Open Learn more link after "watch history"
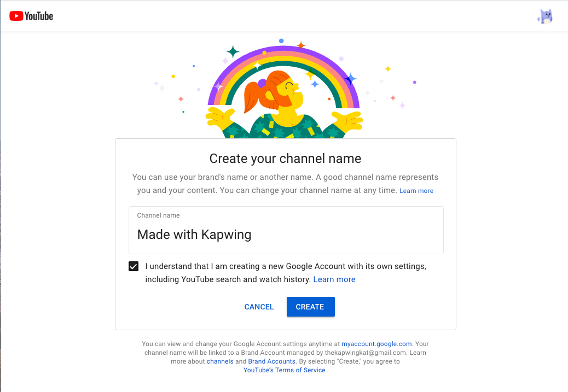This screenshot has width=568, height=392. 334,279
